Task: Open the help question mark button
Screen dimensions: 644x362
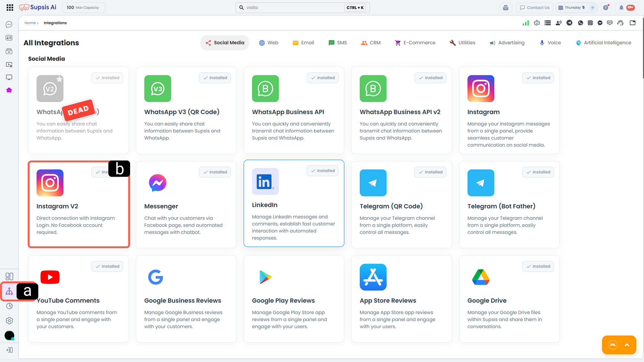Action: pos(606,8)
